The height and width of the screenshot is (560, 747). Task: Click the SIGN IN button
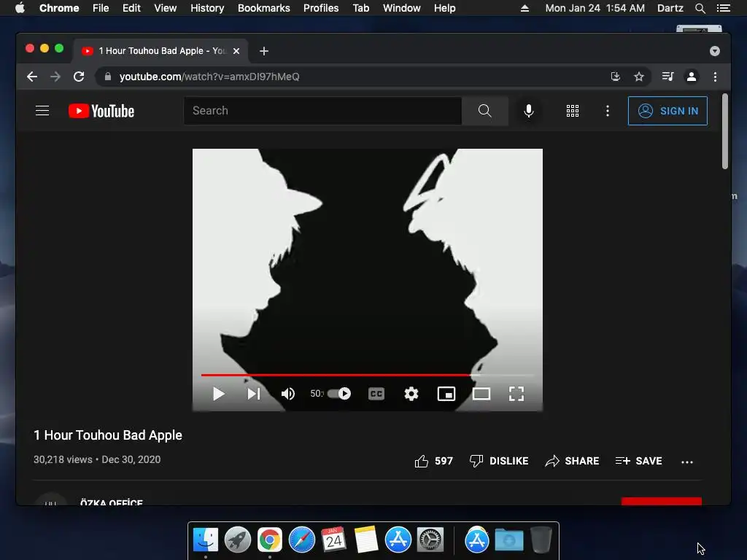[667, 111]
